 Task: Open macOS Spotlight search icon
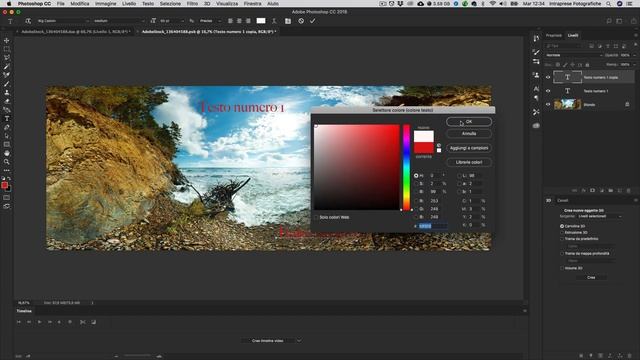[609, 3]
